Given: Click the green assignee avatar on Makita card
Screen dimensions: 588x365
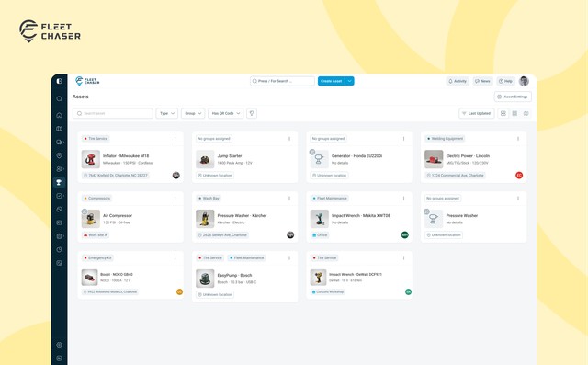Looking at the screenshot, I should click(x=404, y=234).
